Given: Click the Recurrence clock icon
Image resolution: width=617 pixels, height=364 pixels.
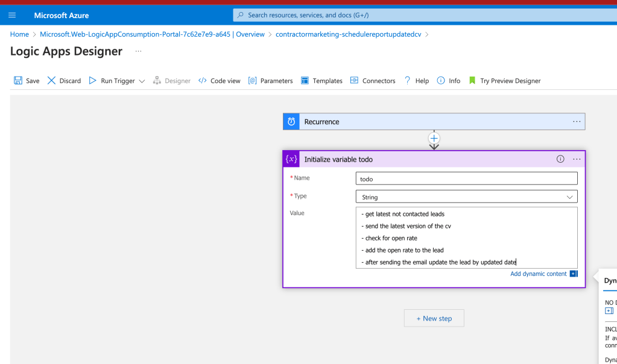Looking at the screenshot, I should [x=291, y=122].
